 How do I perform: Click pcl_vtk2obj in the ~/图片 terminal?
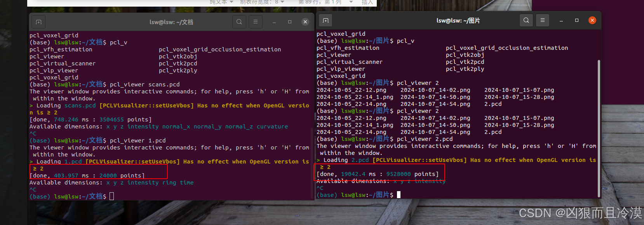tap(465, 55)
